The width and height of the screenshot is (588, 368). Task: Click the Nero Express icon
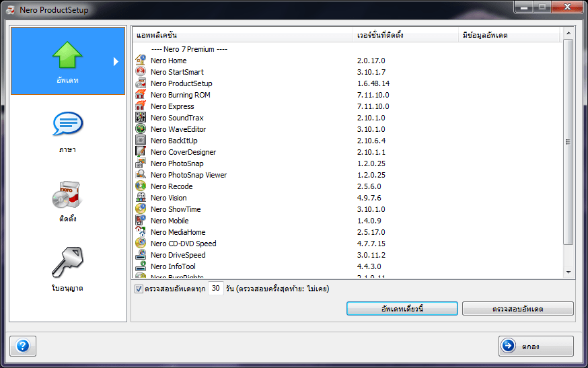click(x=141, y=106)
